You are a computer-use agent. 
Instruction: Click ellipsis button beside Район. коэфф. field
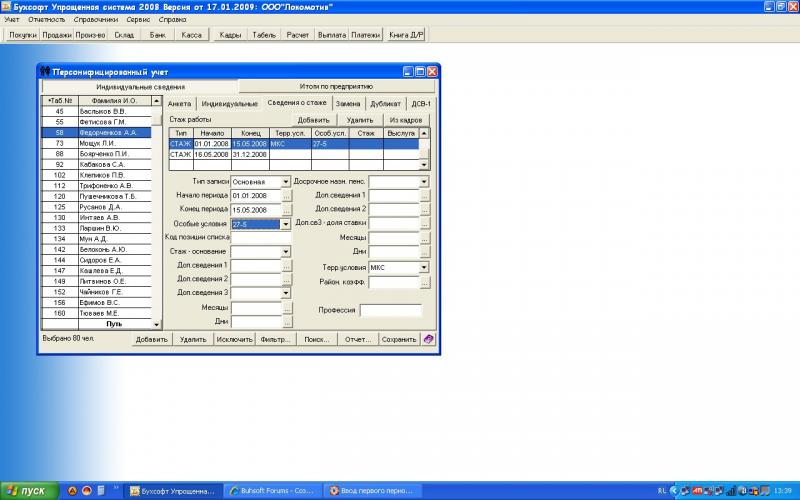pyautogui.click(x=425, y=285)
